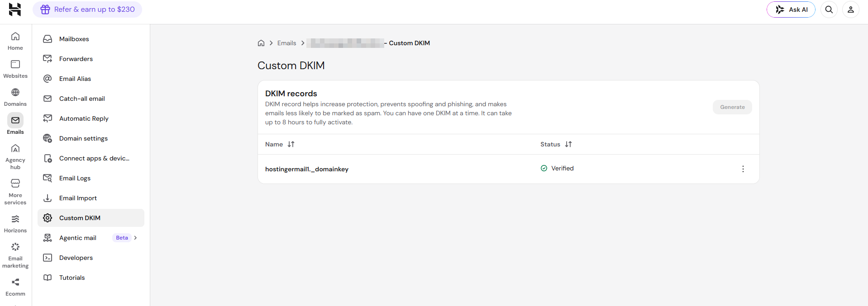This screenshot has width=868, height=306.
Task: Open Email marketing in sidebar
Action: pos(15,255)
